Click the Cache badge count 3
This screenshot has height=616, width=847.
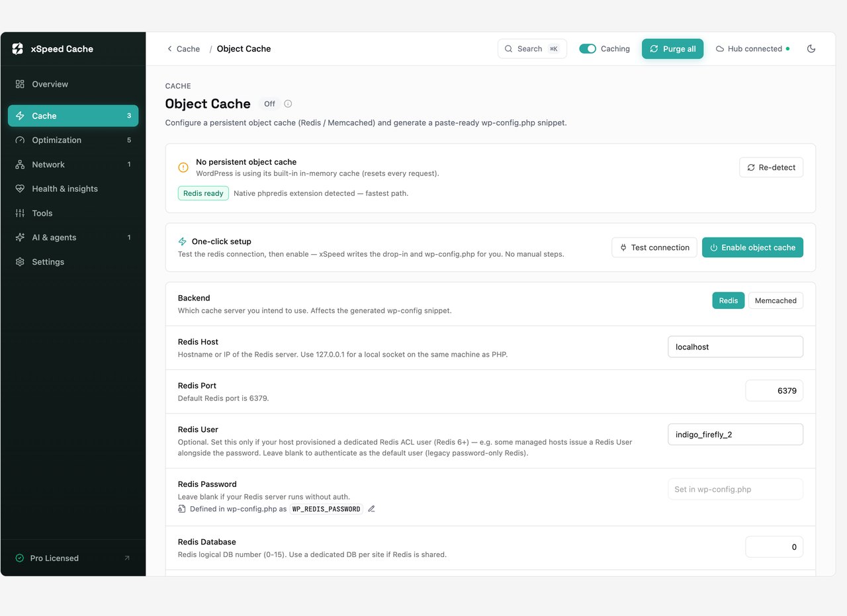[129, 116]
